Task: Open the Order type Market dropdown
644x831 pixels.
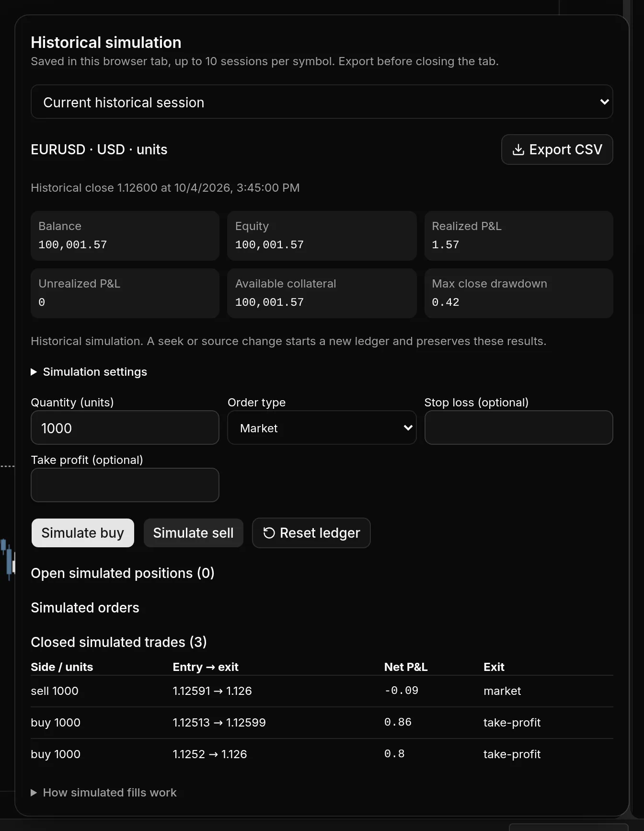Action: pos(322,427)
